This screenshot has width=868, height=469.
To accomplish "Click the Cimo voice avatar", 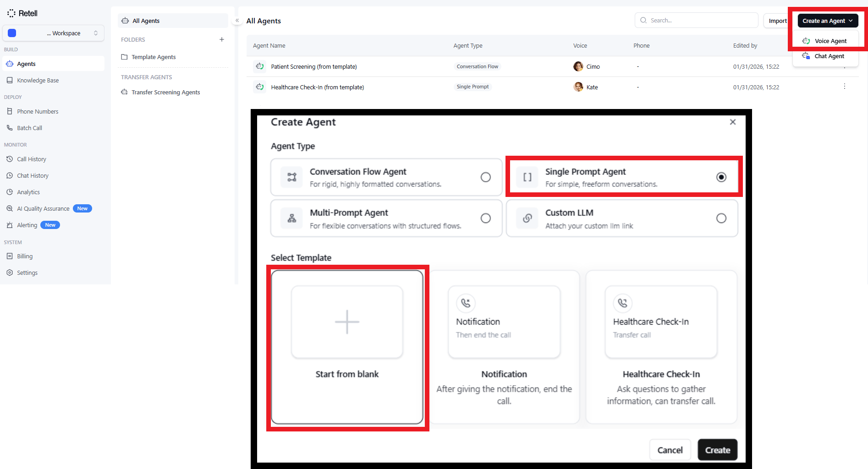I will click(x=578, y=66).
